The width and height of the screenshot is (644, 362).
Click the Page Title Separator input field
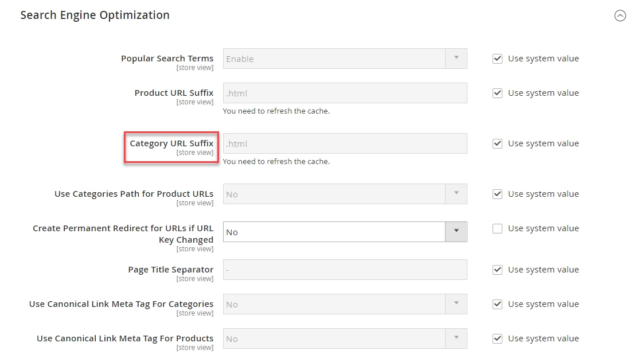[345, 270]
